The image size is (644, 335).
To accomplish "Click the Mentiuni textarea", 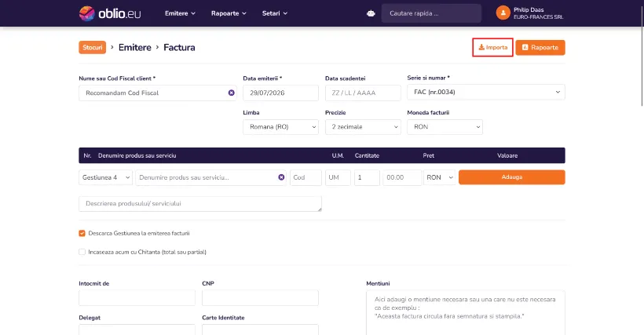I will pos(466,312).
